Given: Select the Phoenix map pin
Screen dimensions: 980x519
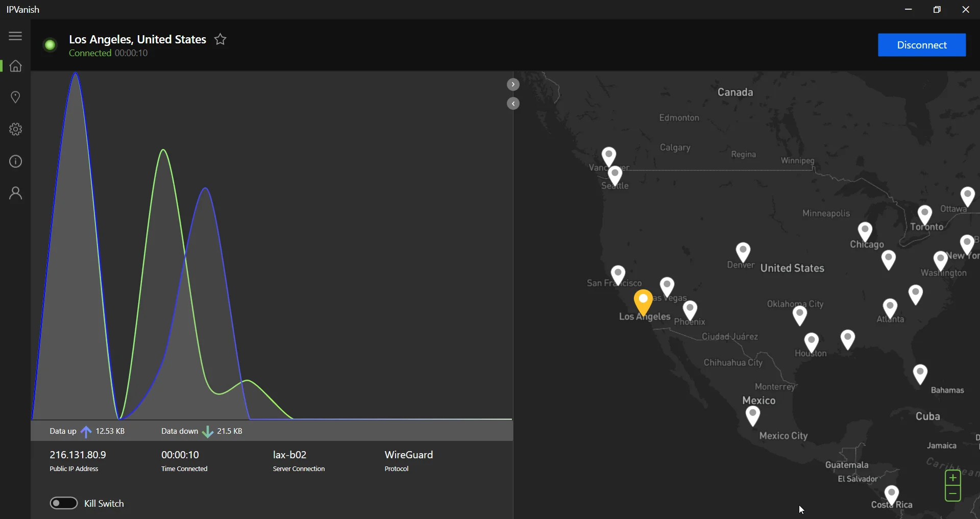Looking at the screenshot, I should tap(690, 310).
